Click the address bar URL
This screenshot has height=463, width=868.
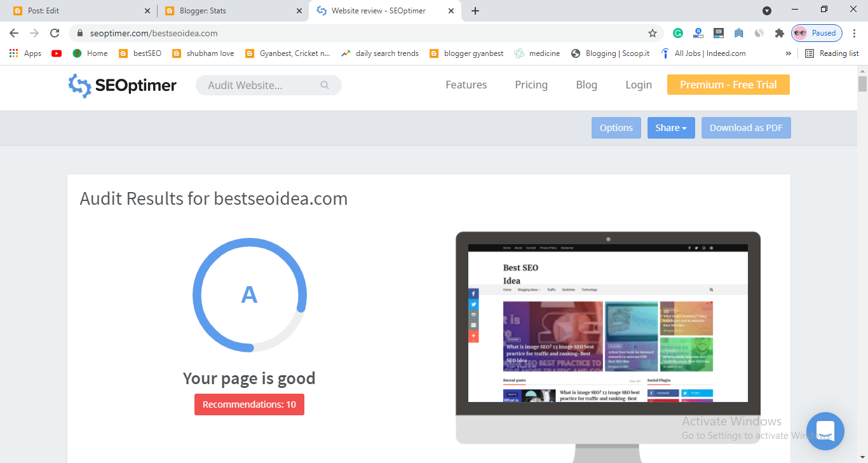(154, 33)
